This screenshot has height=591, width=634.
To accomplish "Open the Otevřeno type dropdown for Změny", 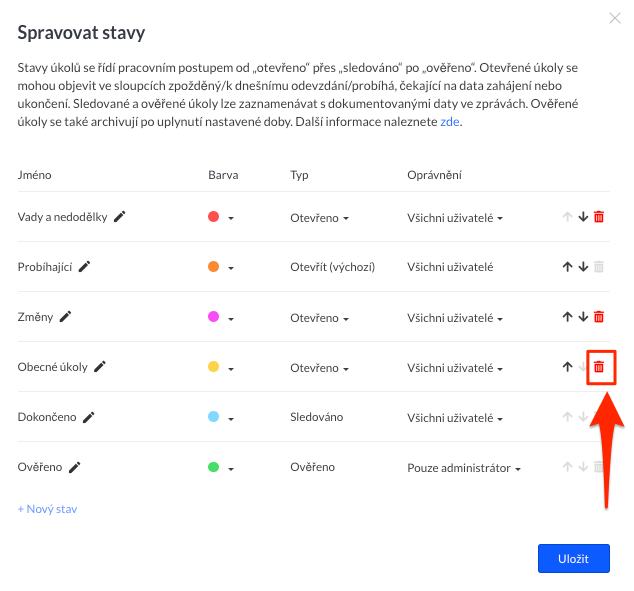I will coord(319,318).
